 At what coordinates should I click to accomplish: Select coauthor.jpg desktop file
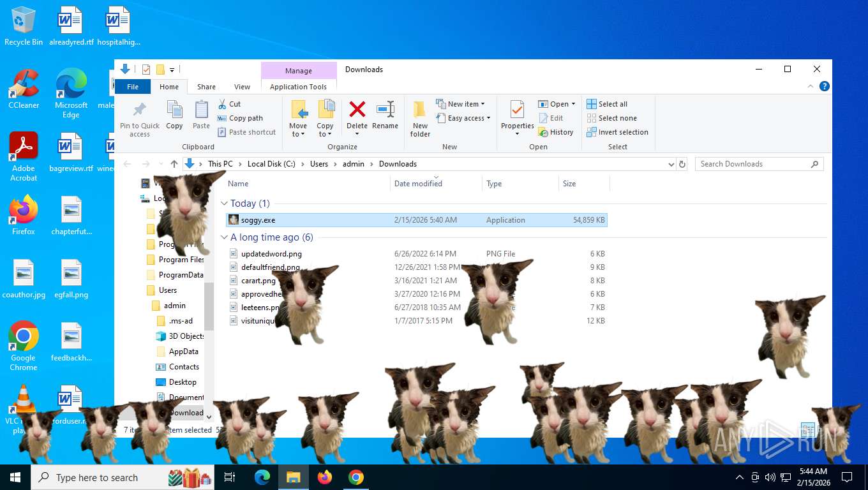tap(24, 279)
